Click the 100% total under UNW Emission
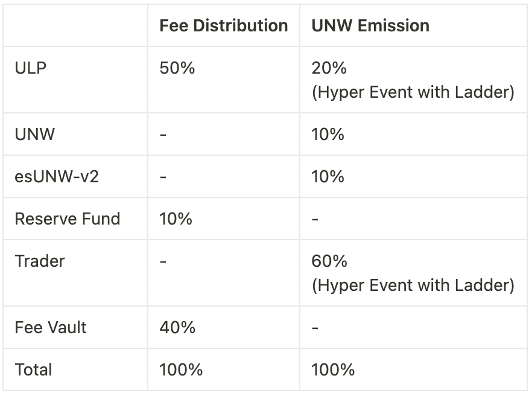The image size is (532, 396). click(x=333, y=369)
